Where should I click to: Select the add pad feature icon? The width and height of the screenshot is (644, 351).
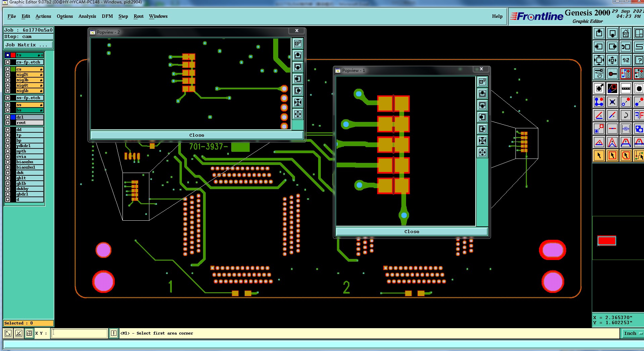click(x=599, y=88)
